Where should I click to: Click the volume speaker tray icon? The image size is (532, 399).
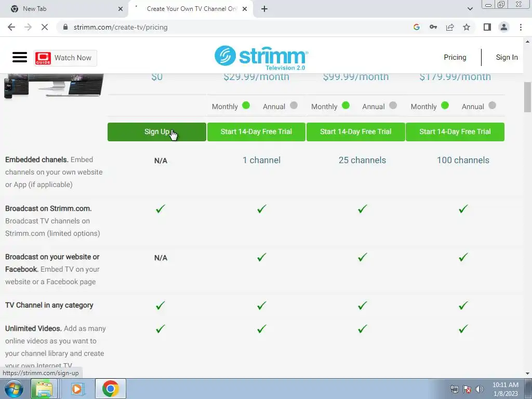(479, 389)
